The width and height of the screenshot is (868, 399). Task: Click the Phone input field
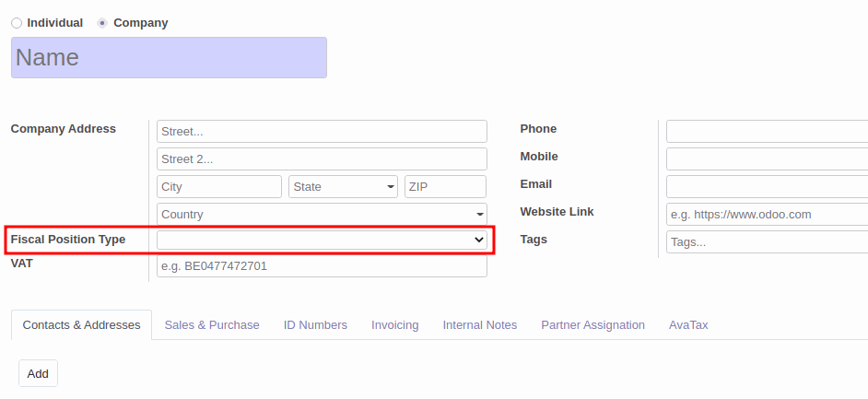tap(767, 132)
